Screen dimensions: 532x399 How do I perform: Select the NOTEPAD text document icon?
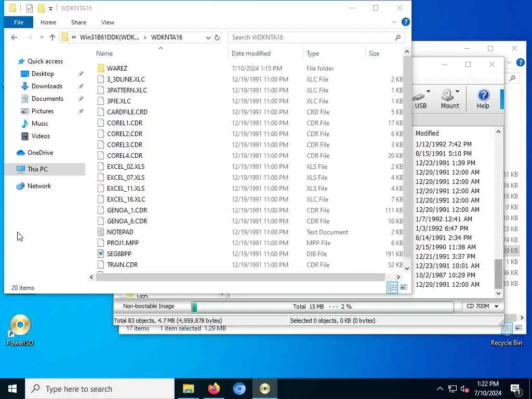(x=100, y=232)
